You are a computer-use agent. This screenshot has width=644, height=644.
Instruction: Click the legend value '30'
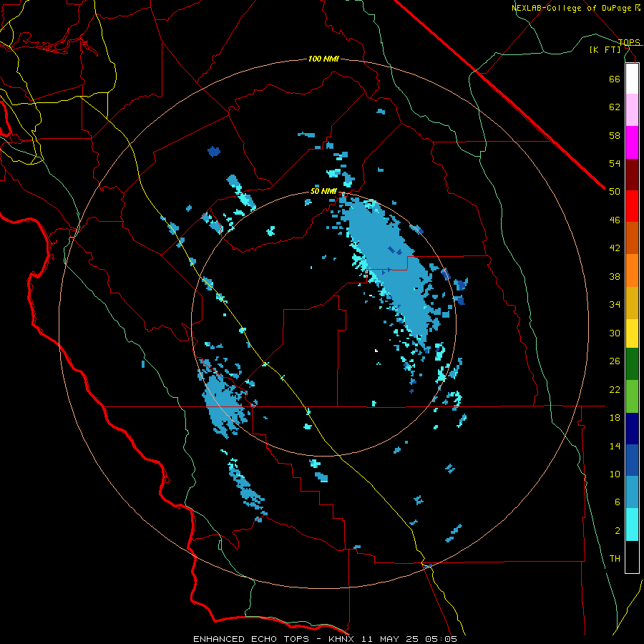tap(615, 333)
